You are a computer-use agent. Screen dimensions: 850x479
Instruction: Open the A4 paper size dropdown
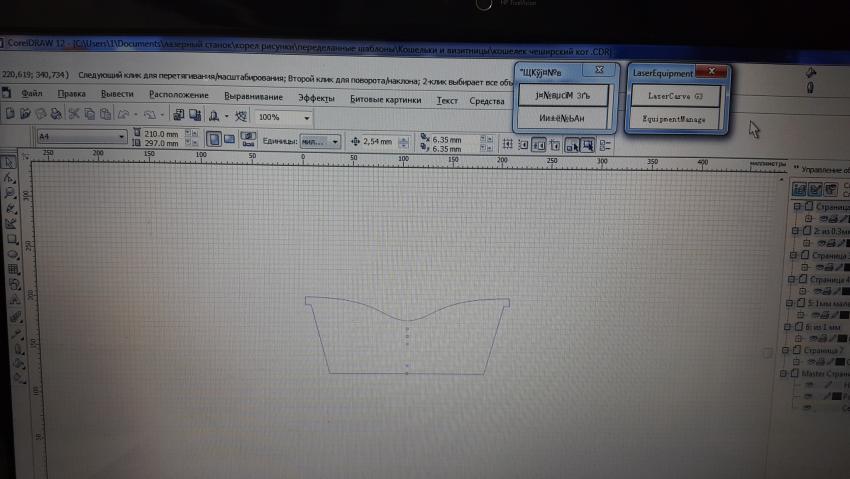coord(121,136)
